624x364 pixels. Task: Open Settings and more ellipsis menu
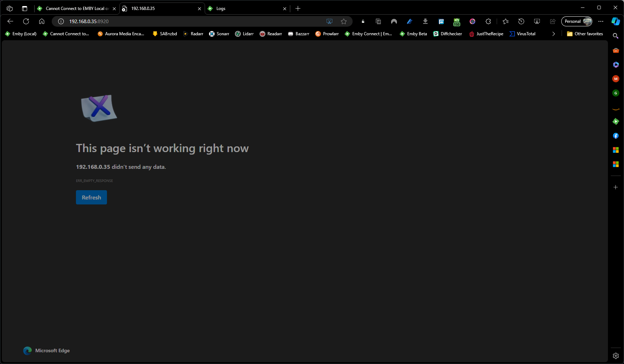601,21
